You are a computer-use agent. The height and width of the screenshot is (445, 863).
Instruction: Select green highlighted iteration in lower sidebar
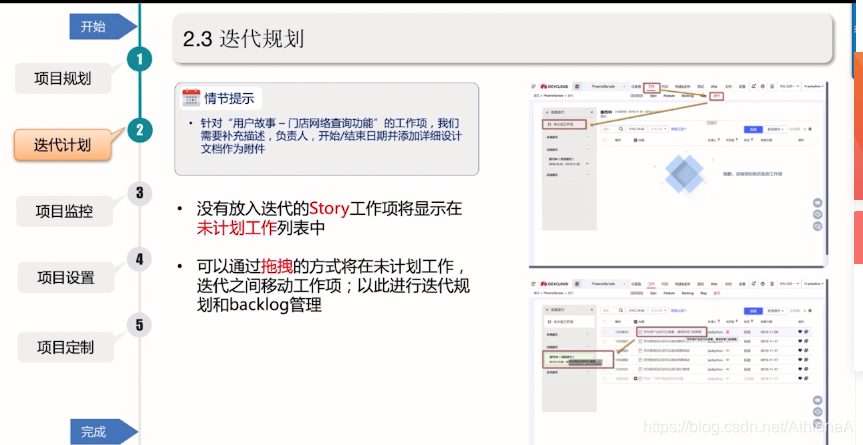[569, 360]
